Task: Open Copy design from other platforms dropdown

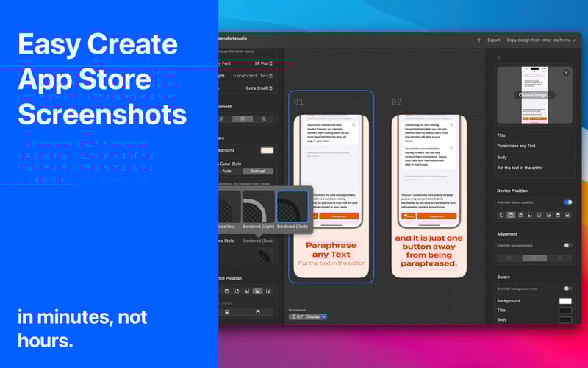Action: pyautogui.click(x=541, y=40)
